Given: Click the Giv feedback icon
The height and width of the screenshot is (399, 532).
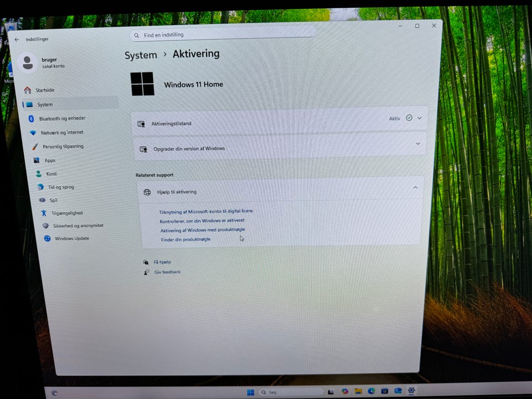Looking at the screenshot, I should pos(146,273).
